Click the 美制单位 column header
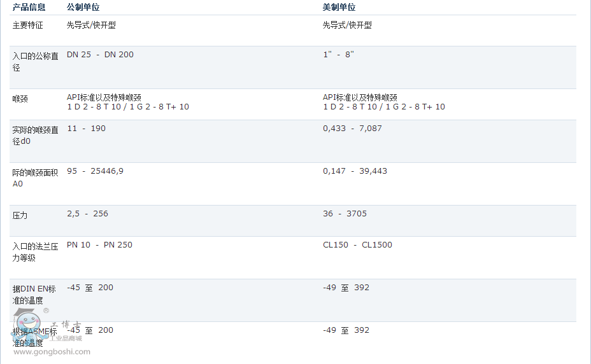This screenshot has width=591, height=364. tap(339, 7)
